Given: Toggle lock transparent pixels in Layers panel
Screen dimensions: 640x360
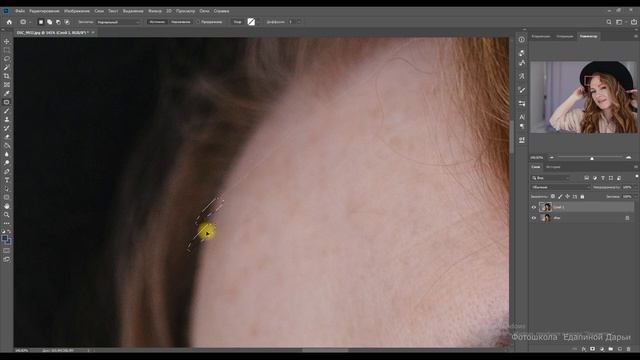Looking at the screenshot, I should pos(553,197).
